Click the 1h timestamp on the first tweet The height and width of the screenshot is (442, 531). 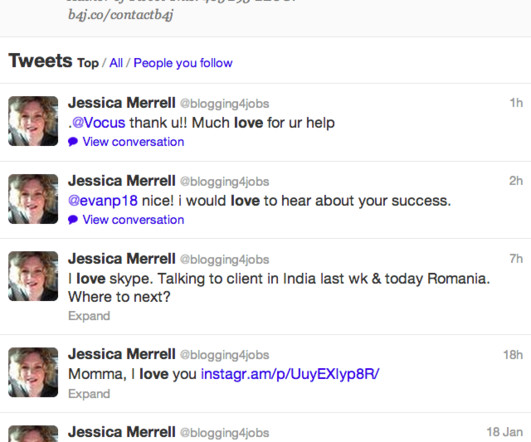tap(516, 103)
